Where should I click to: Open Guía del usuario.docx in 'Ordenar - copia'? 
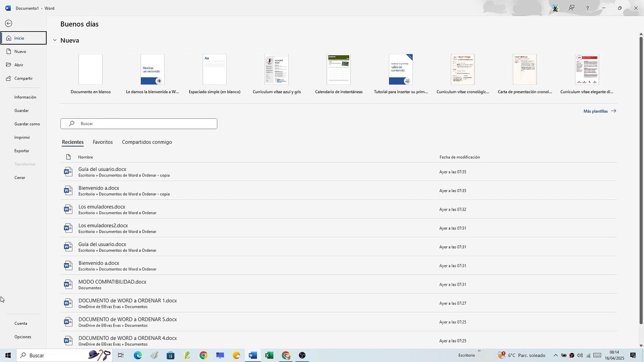point(338,172)
